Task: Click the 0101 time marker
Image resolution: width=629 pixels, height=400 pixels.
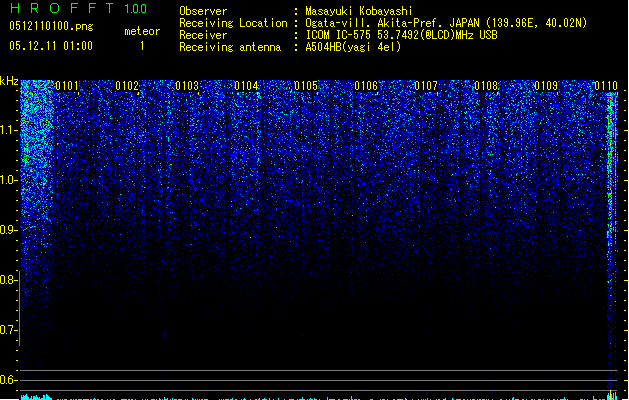Action: [67, 86]
